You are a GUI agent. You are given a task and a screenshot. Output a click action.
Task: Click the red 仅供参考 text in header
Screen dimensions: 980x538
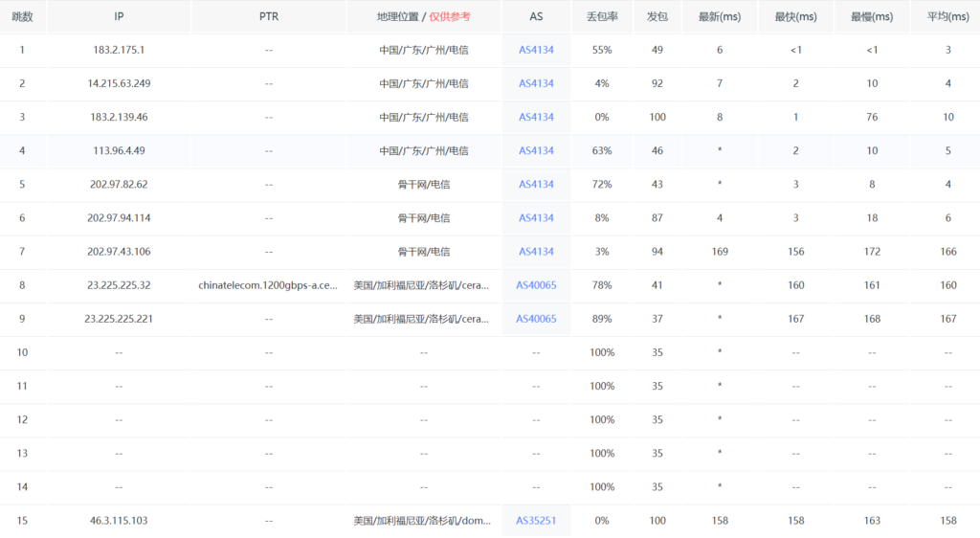(x=450, y=16)
